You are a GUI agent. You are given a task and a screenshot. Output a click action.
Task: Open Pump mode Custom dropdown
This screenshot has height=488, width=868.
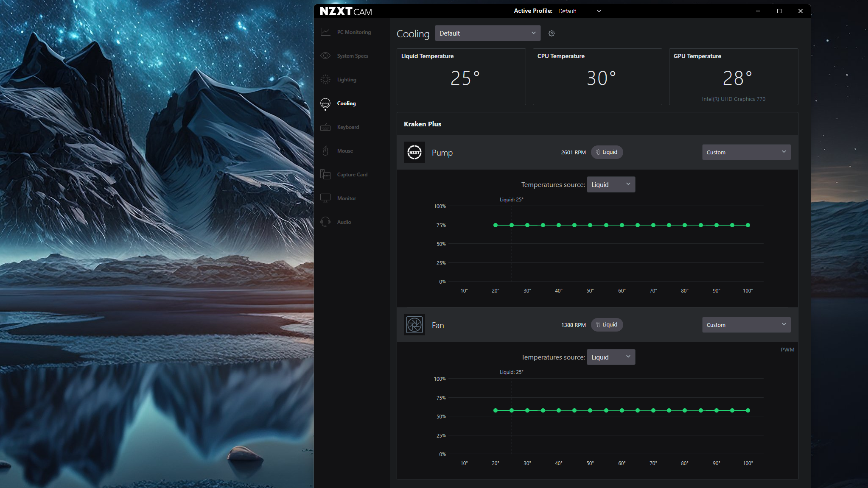[x=746, y=152]
